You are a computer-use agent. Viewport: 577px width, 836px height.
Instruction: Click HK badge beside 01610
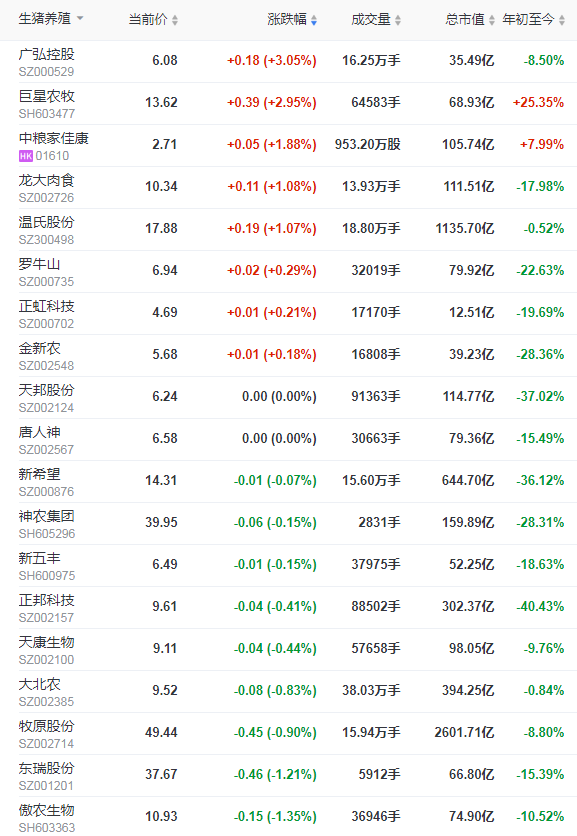[x=26, y=156]
